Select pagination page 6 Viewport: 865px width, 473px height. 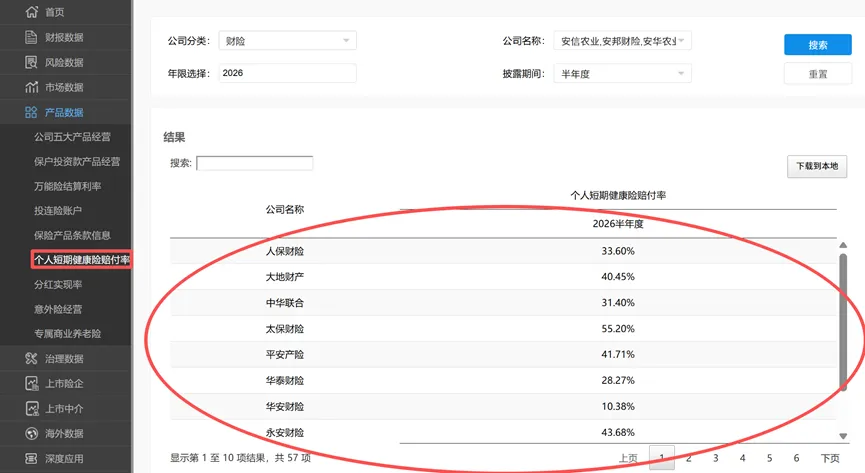(x=796, y=458)
